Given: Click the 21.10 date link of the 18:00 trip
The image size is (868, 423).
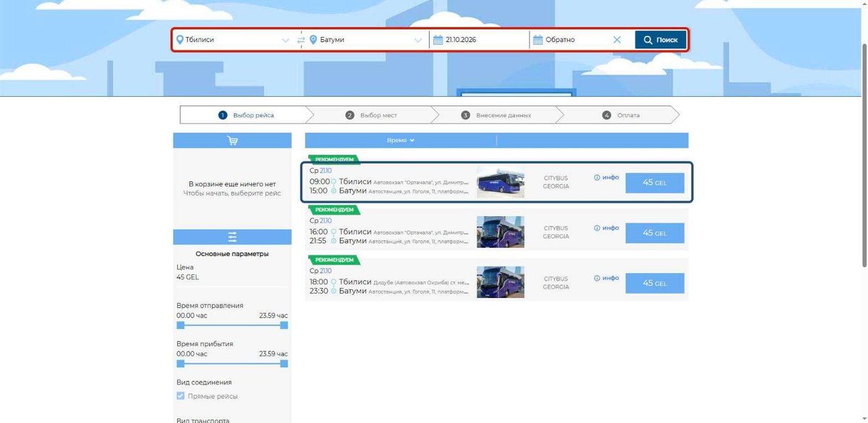Looking at the screenshot, I should pos(325,271).
